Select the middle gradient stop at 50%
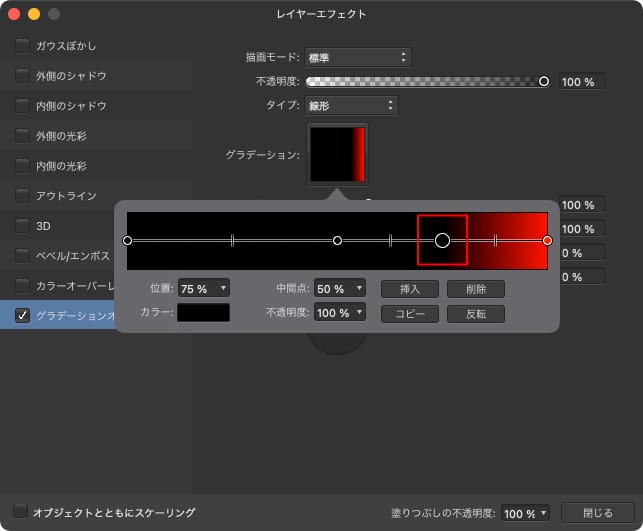Screen dimensions: 643x531 [337, 241]
